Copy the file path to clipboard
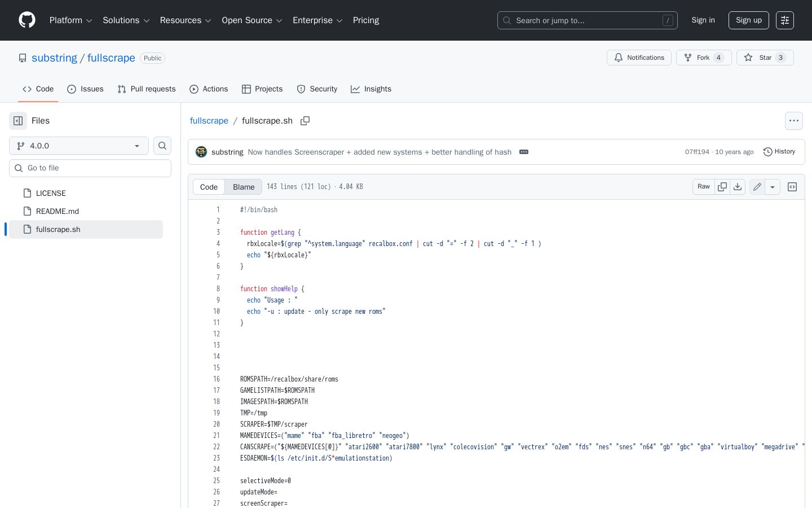 click(305, 121)
